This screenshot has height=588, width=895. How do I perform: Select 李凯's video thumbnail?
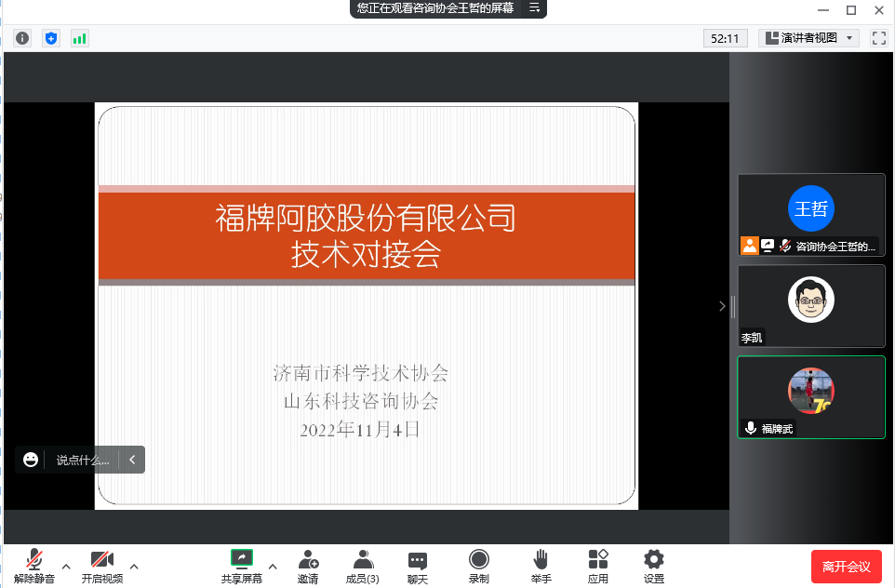pyautogui.click(x=810, y=306)
